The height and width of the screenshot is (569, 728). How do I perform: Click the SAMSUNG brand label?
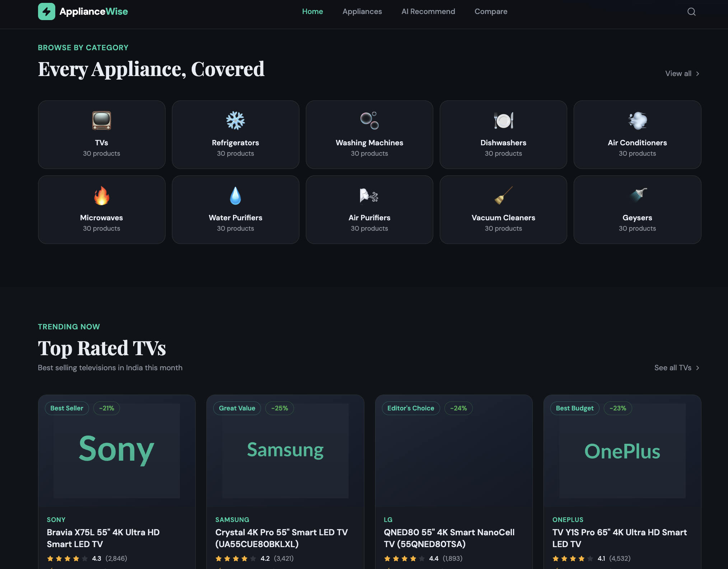pyautogui.click(x=232, y=520)
